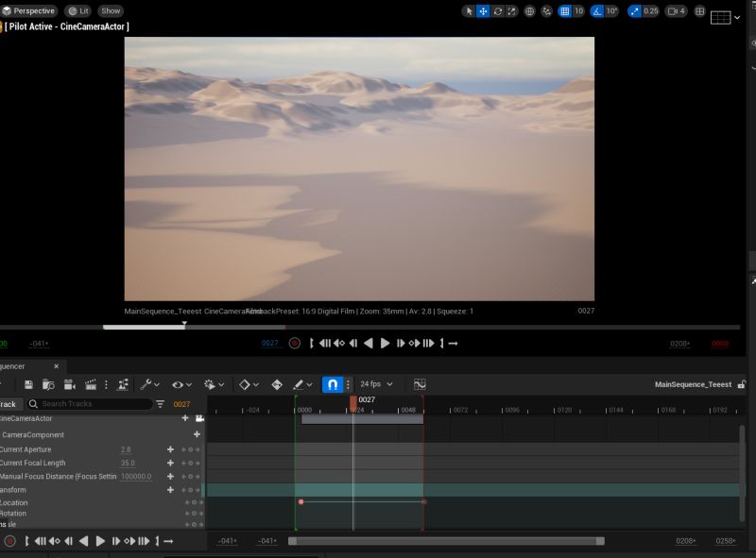Viewport: 756px width, 558px height.
Task: Open the wrench actions dropdown in Sequencer
Action: pyautogui.click(x=149, y=384)
